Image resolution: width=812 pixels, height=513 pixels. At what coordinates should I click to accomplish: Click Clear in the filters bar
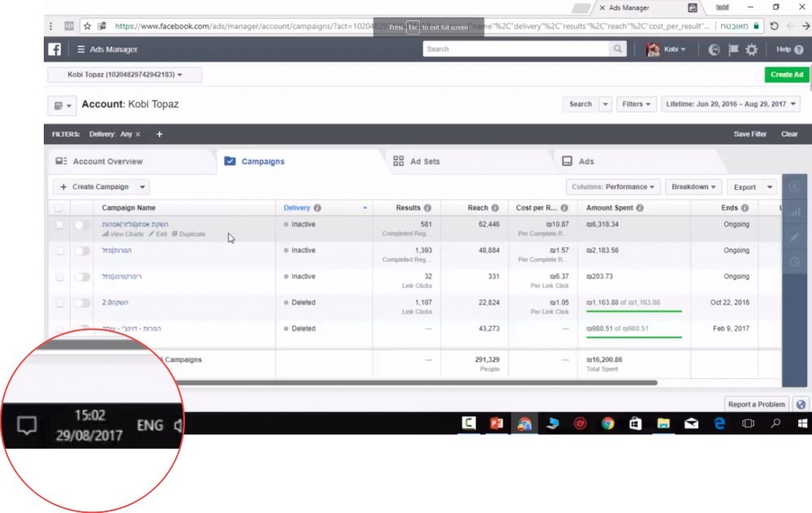789,134
